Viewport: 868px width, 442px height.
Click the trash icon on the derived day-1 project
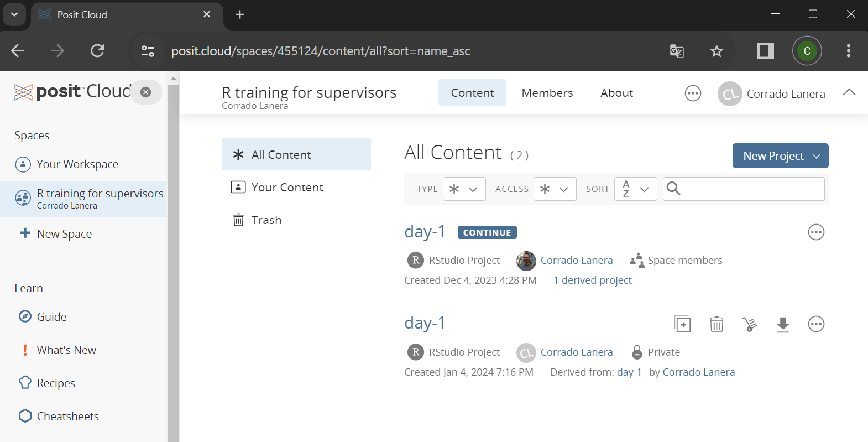[717, 324]
